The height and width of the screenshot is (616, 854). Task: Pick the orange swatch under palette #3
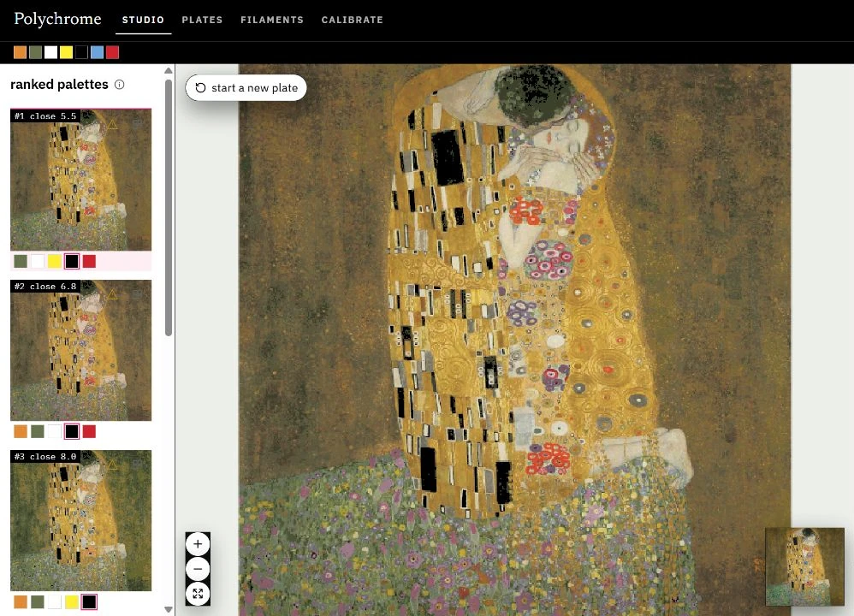tap(21, 601)
